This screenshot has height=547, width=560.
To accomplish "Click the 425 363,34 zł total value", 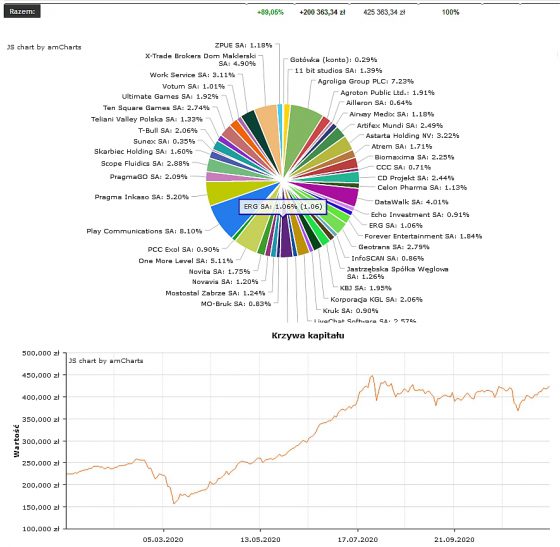I will 384,12.
